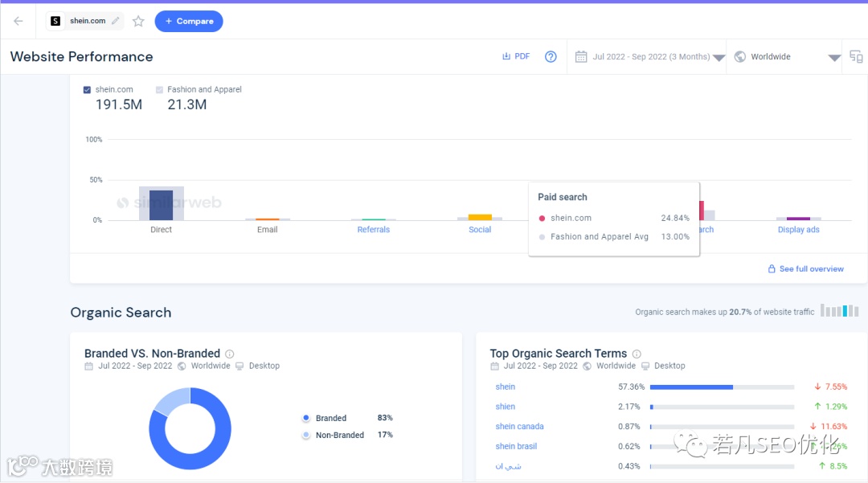
Task: Click the 24.84% paid search value
Action: click(675, 218)
